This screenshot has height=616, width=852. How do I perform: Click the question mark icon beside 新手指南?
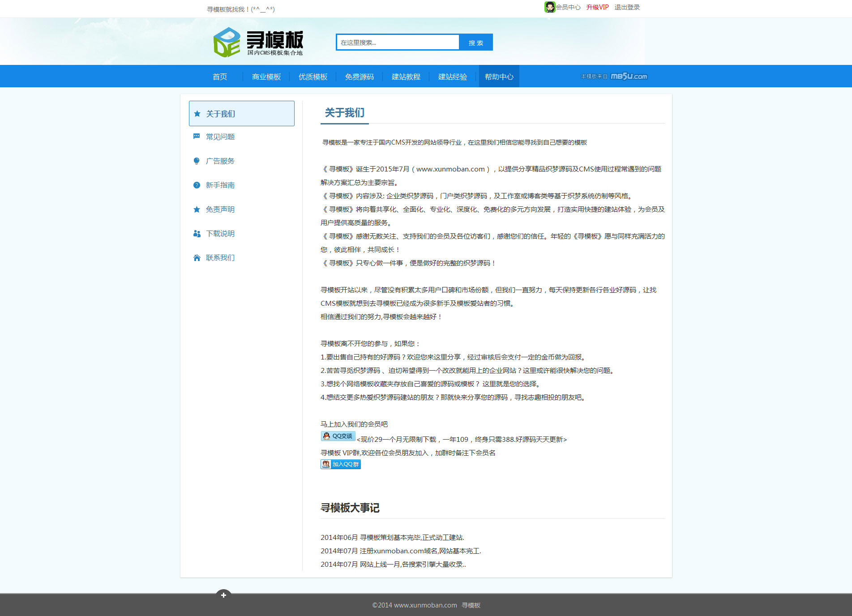197,185
